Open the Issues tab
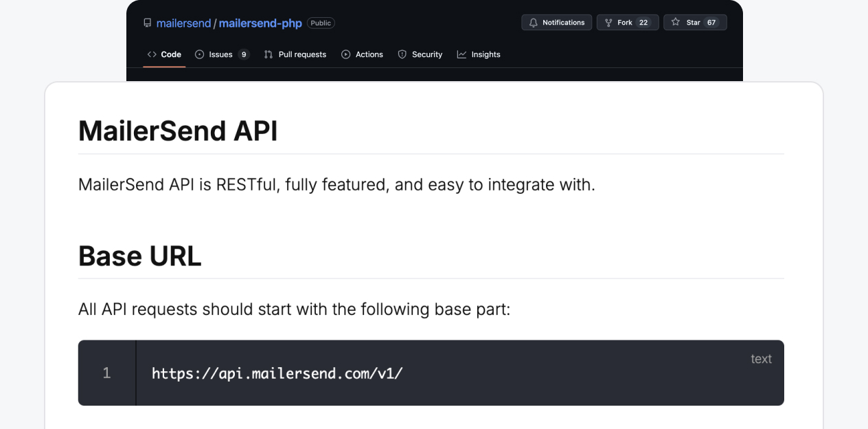 [220, 54]
